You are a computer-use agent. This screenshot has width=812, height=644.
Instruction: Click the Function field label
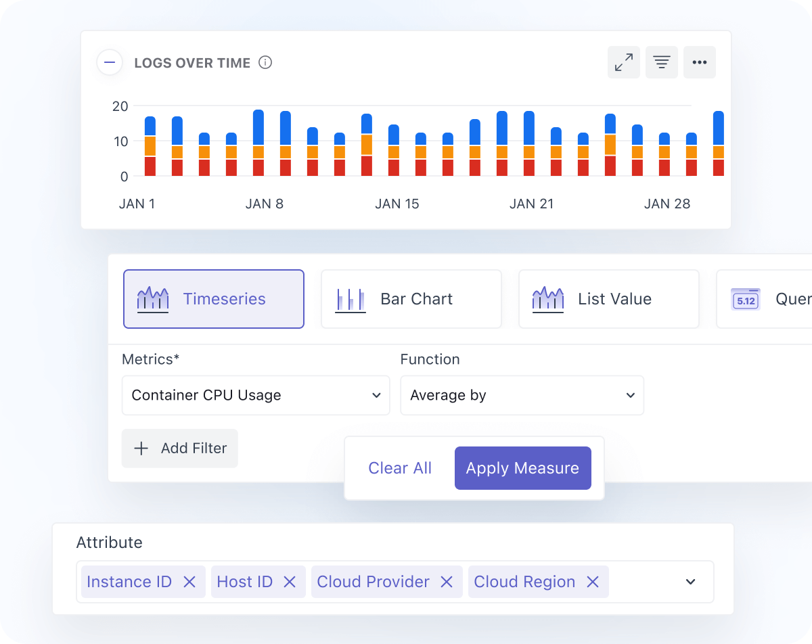tap(430, 359)
